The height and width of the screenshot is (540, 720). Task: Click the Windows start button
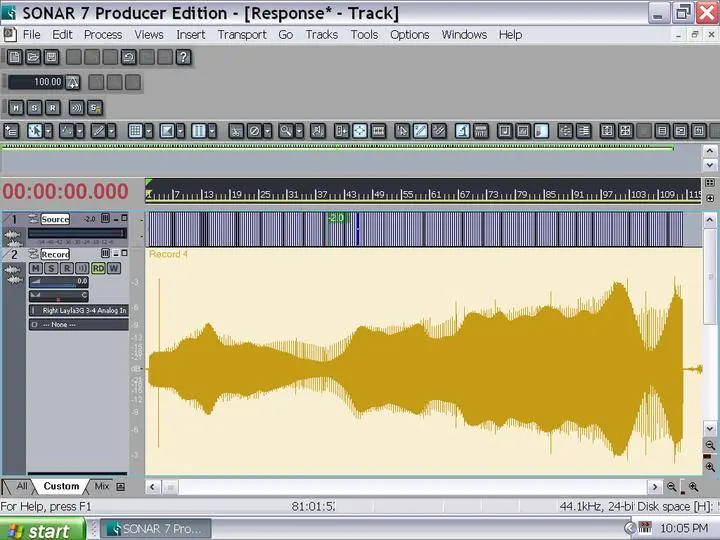(42, 530)
